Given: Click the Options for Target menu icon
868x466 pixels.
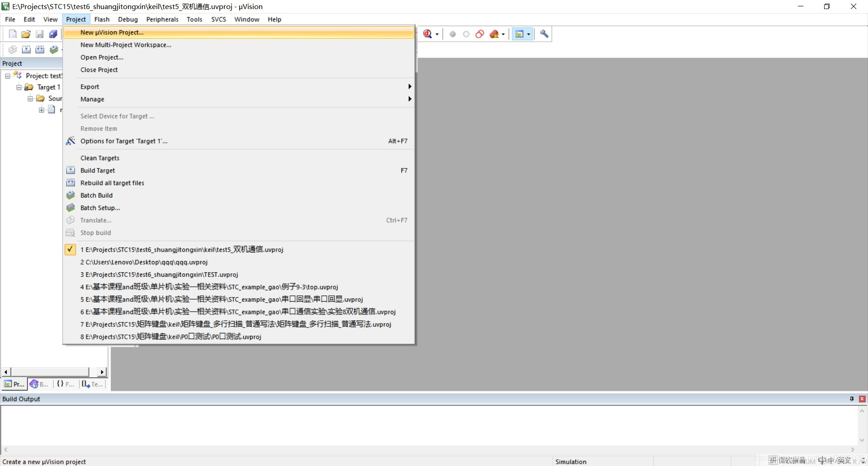Looking at the screenshot, I should click(71, 141).
